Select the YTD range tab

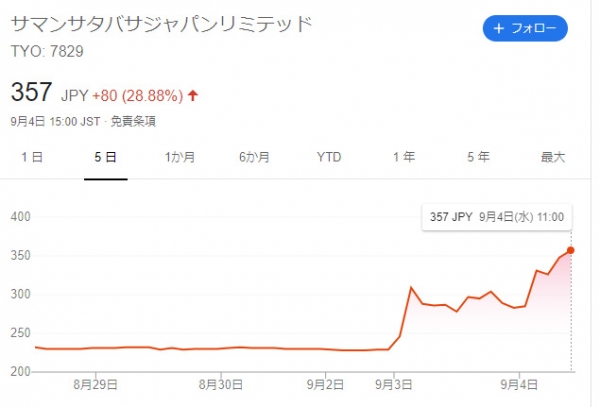(x=329, y=157)
